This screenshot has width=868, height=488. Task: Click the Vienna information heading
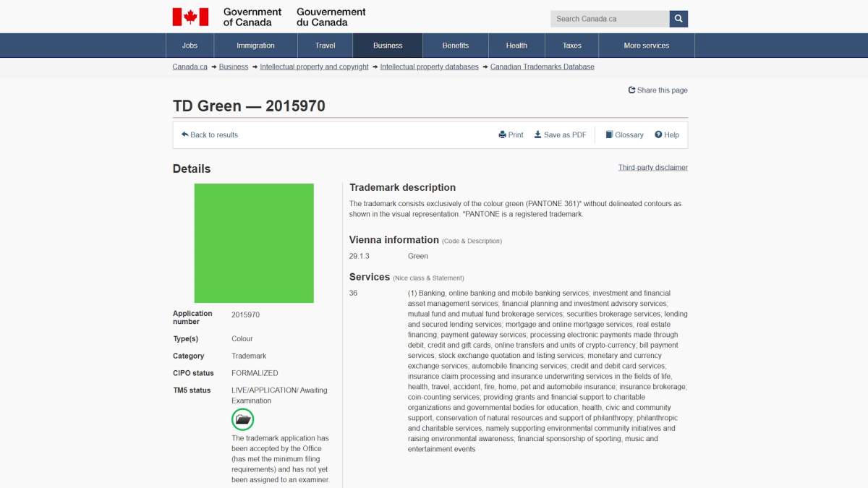tap(394, 239)
